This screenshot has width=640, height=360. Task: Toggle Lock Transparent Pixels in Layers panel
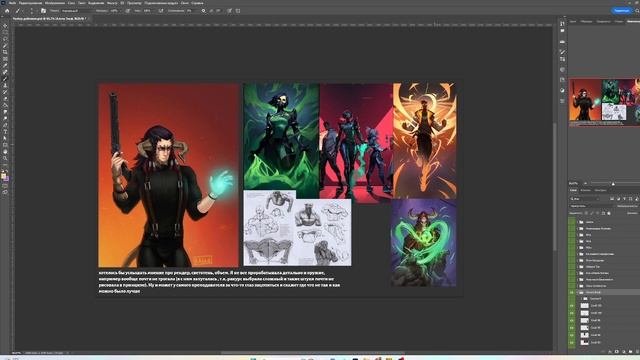click(x=586, y=213)
